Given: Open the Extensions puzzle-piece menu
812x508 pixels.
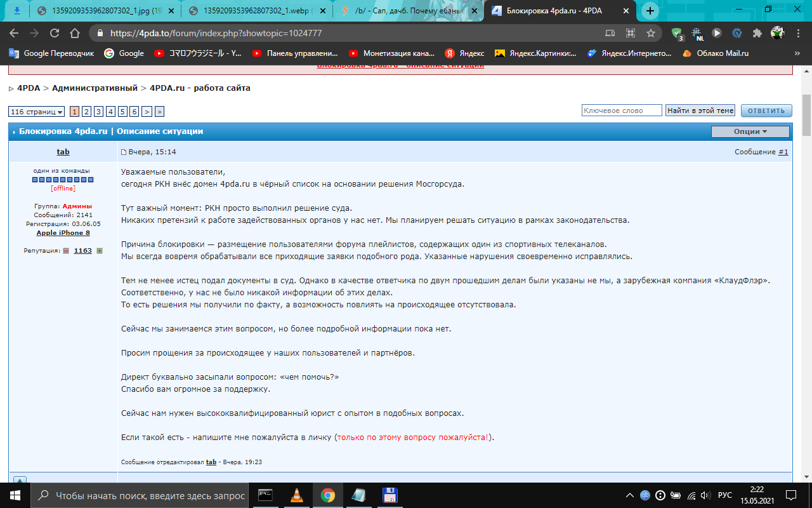Looking at the screenshot, I should tap(757, 33).
